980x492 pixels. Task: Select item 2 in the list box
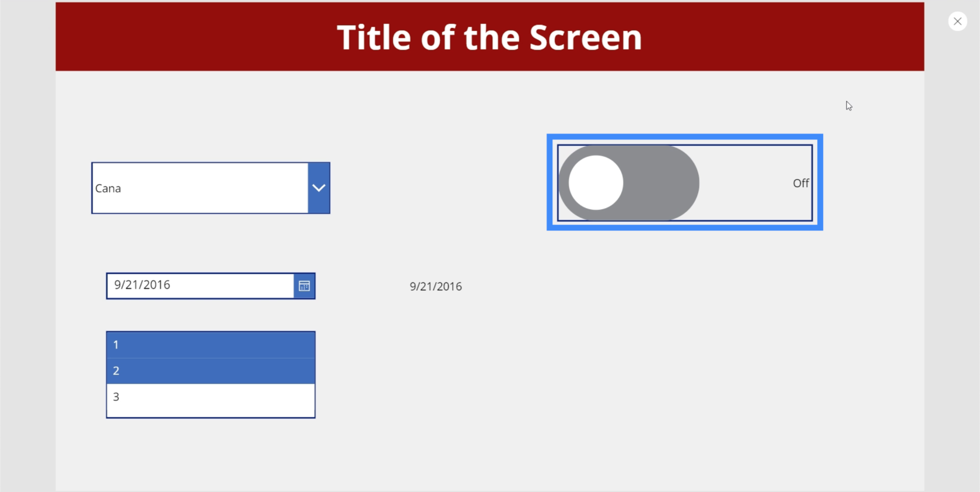211,371
